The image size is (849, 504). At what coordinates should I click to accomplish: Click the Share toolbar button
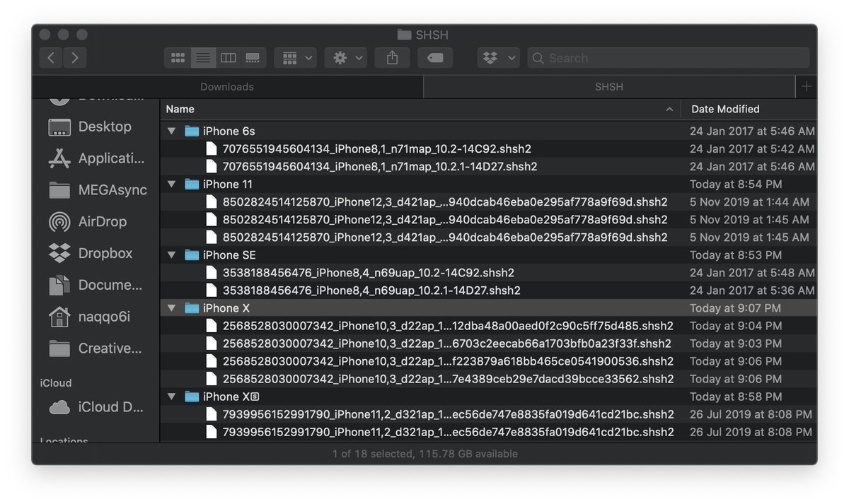(393, 58)
